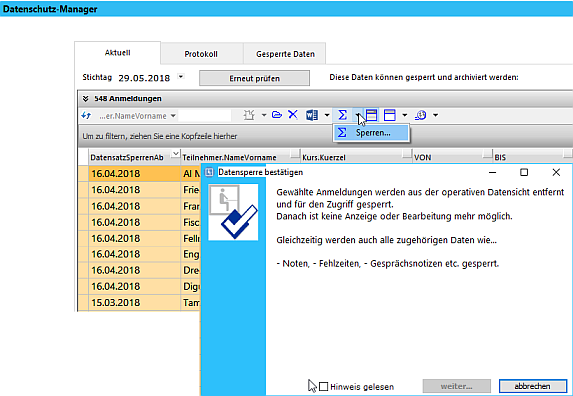Open dropdown arrow next to layout icons

point(405,115)
